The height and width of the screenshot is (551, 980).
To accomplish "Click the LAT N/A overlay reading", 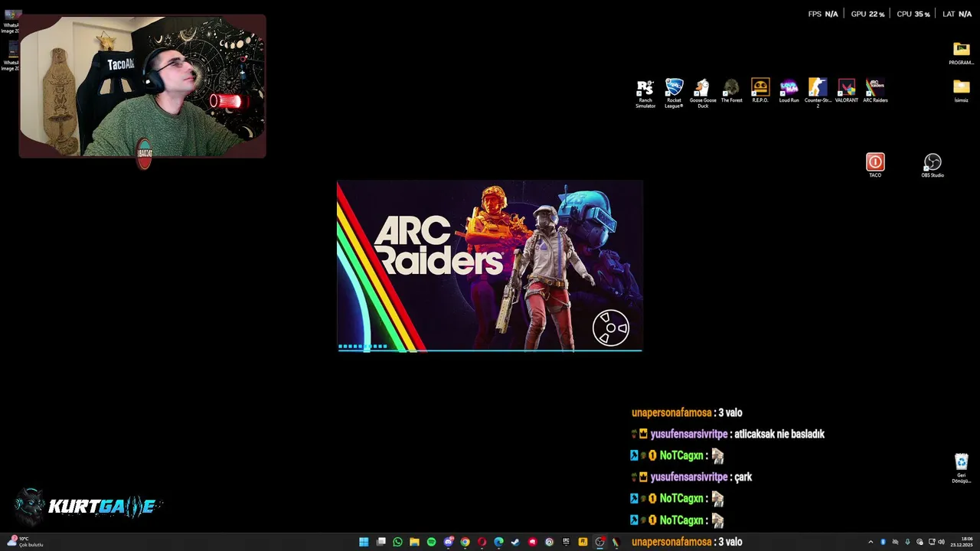I will point(957,14).
